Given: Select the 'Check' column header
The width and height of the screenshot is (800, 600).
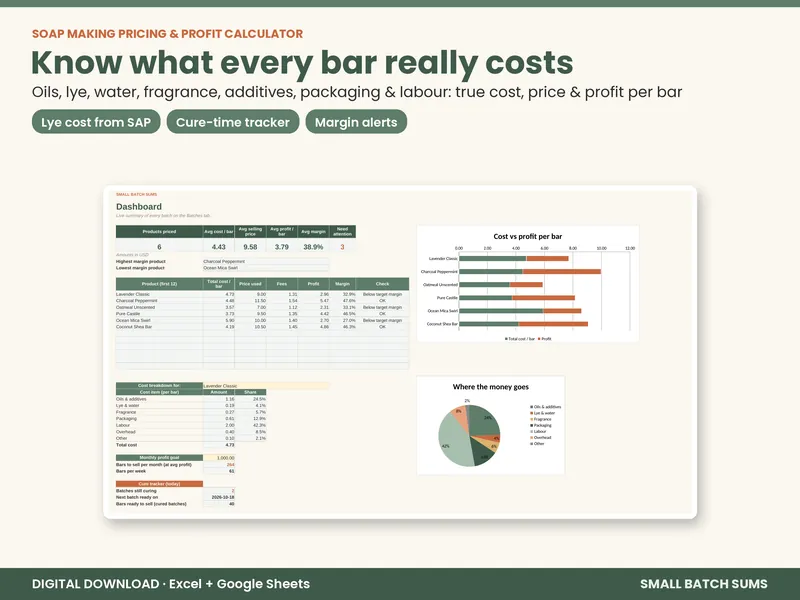Looking at the screenshot, I should click(383, 284).
